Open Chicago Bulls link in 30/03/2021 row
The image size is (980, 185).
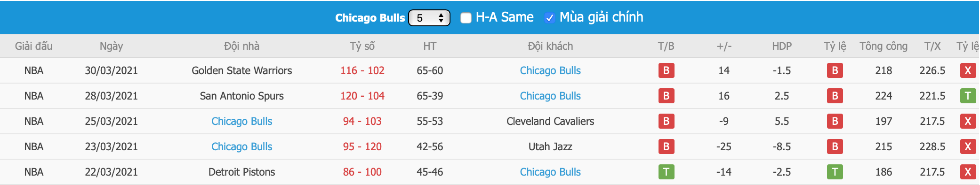pyautogui.click(x=550, y=70)
